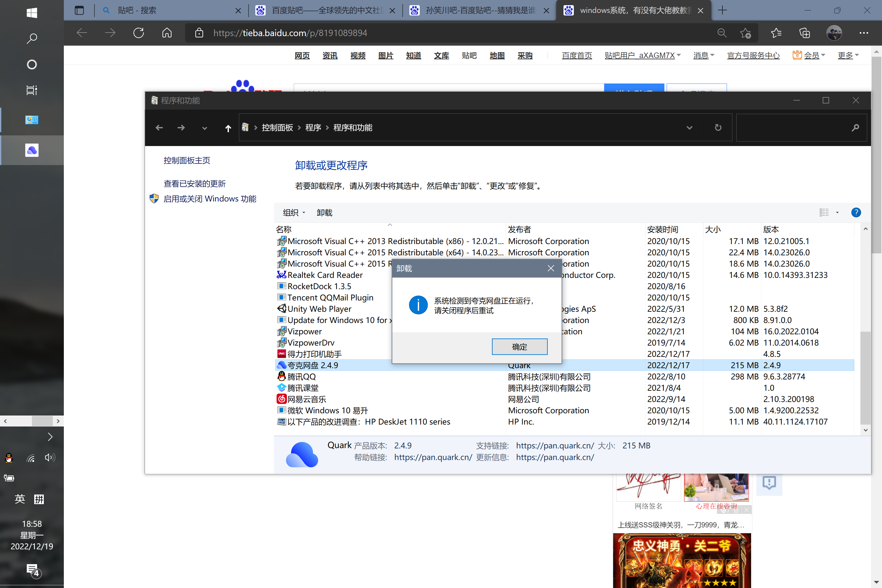Open Windows search from the taskbar
Screen dimensions: 882x588
pos(32,38)
